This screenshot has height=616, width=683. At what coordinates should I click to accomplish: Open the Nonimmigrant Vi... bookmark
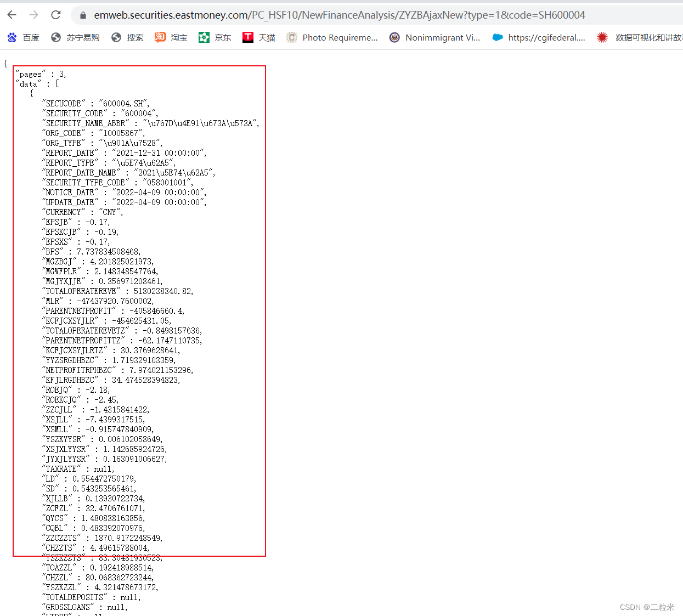[435, 37]
